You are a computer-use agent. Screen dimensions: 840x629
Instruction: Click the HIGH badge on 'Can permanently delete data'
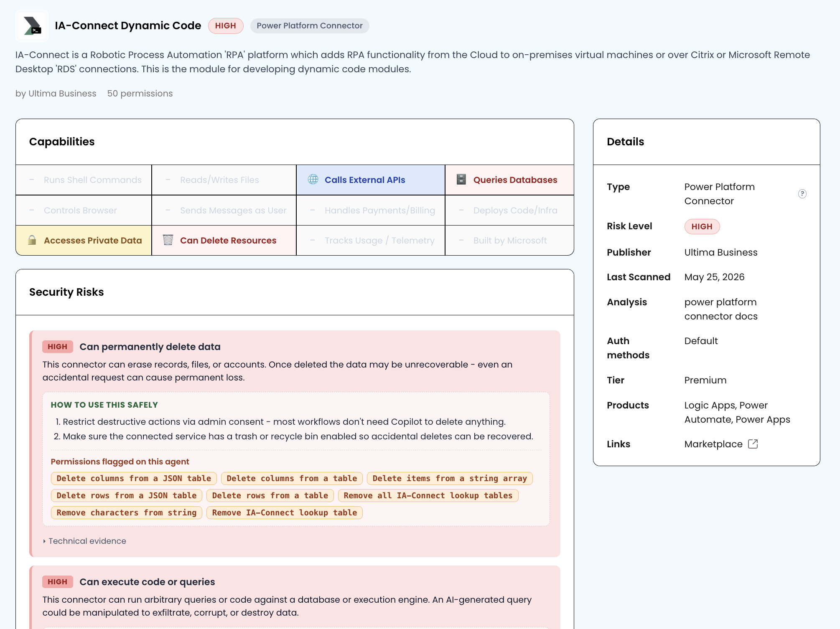(x=58, y=347)
